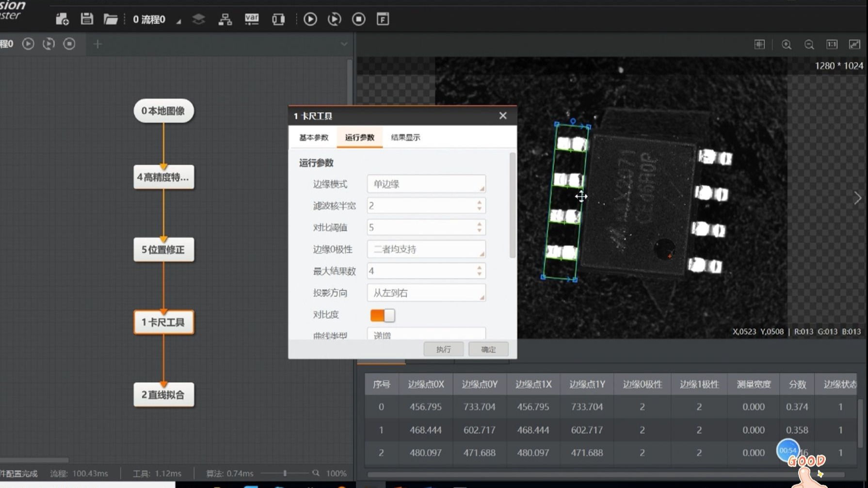
Task: Start continuous solution execution
Action: tap(335, 19)
